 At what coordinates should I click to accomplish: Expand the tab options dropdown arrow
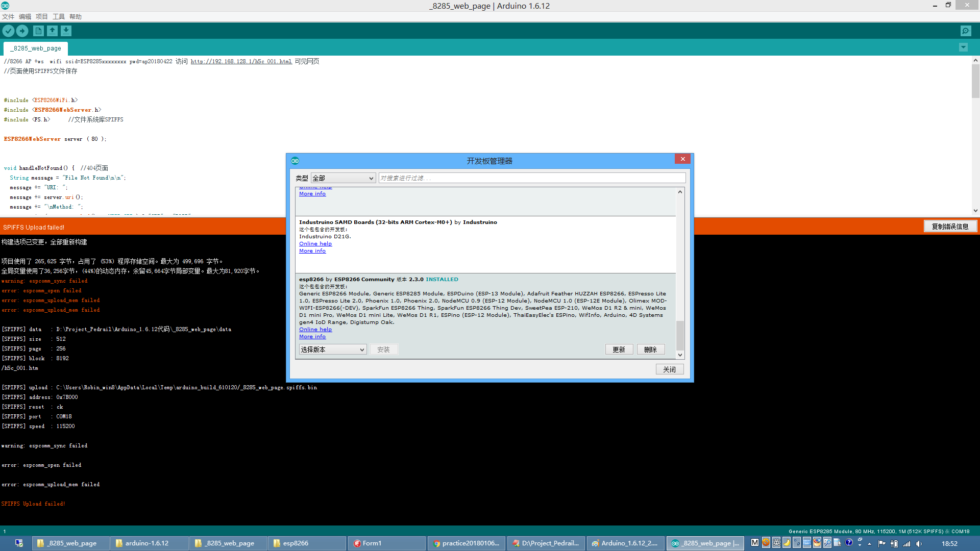963,47
